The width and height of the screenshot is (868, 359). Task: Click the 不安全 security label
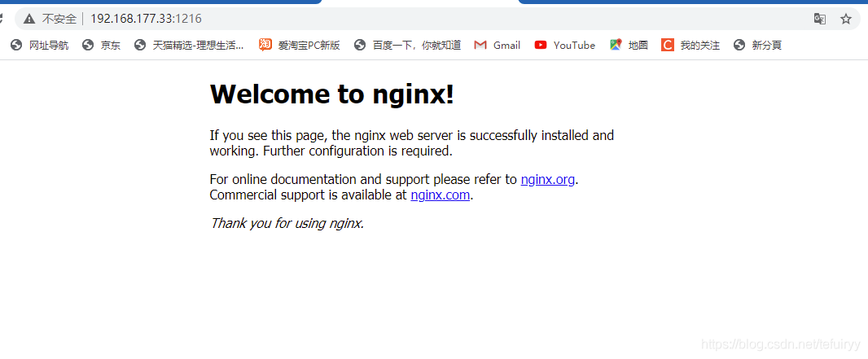pyautogui.click(x=59, y=20)
